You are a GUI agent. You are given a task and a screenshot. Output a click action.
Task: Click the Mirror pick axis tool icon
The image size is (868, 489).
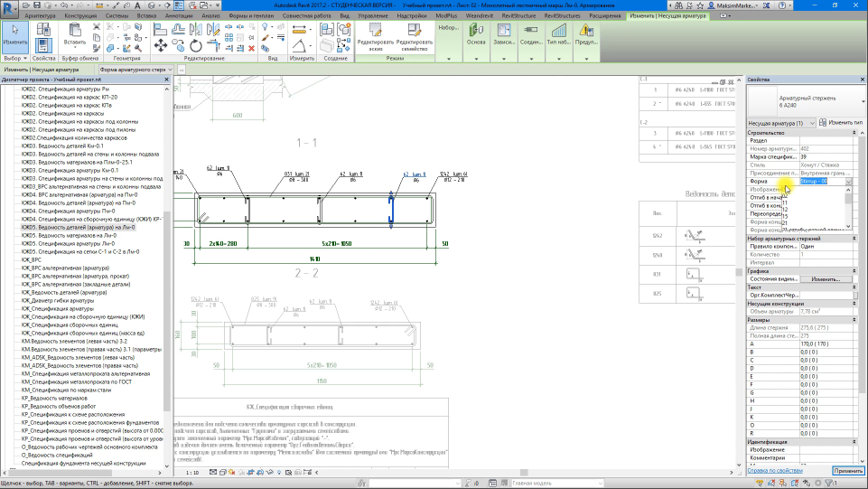click(x=196, y=29)
